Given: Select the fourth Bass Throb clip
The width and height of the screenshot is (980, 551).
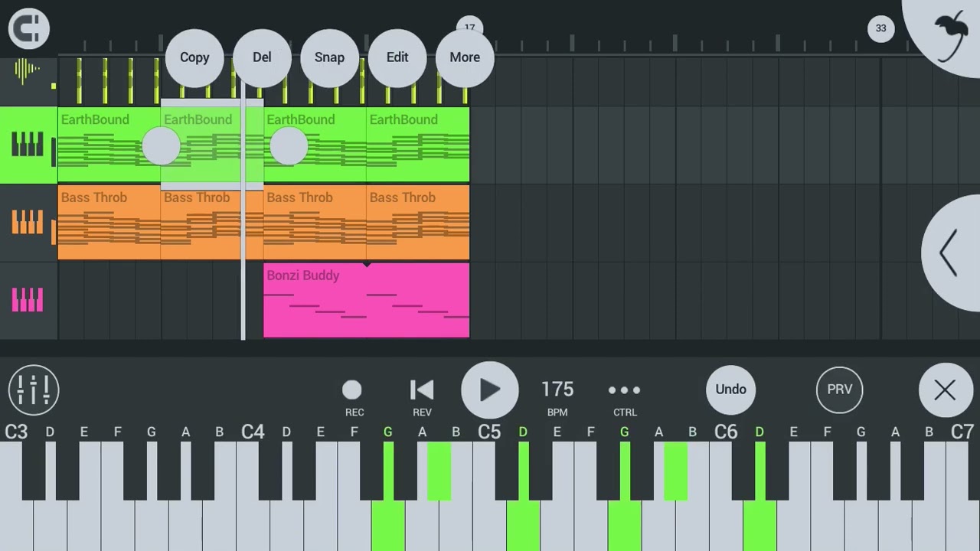Looking at the screenshot, I should 418,222.
